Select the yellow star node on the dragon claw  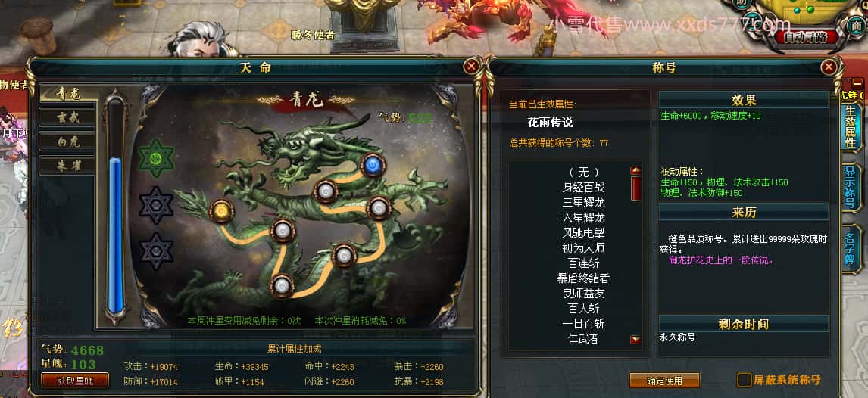[221, 211]
